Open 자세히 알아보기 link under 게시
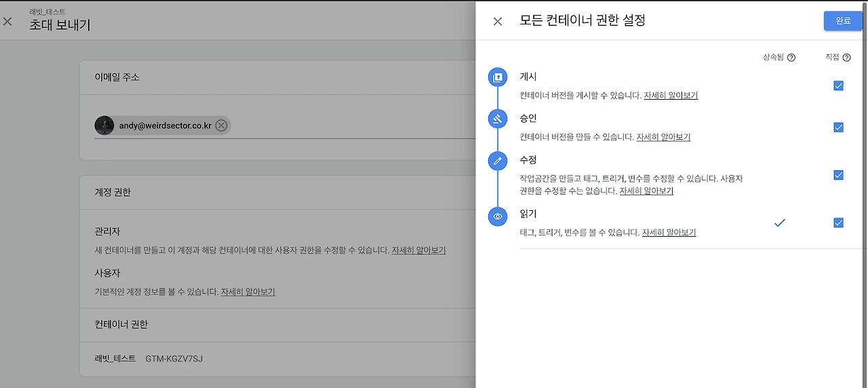The height and width of the screenshot is (388, 868). (x=671, y=96)
